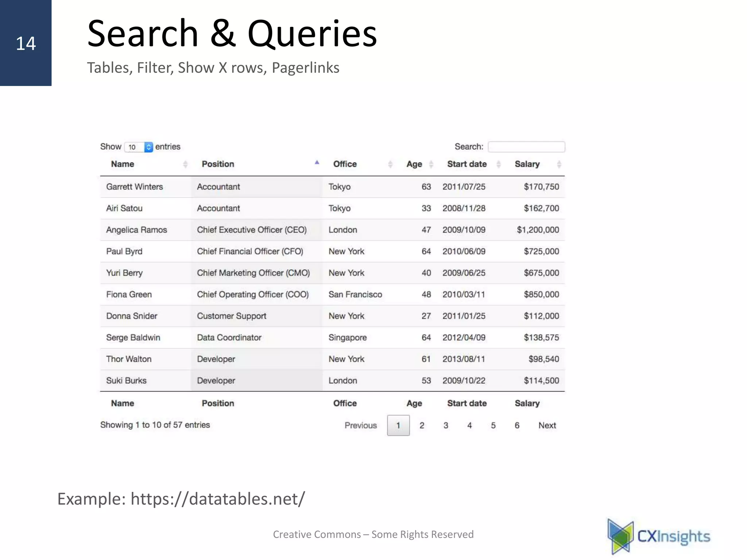Click the Salary header text

[x=527, y=164]
